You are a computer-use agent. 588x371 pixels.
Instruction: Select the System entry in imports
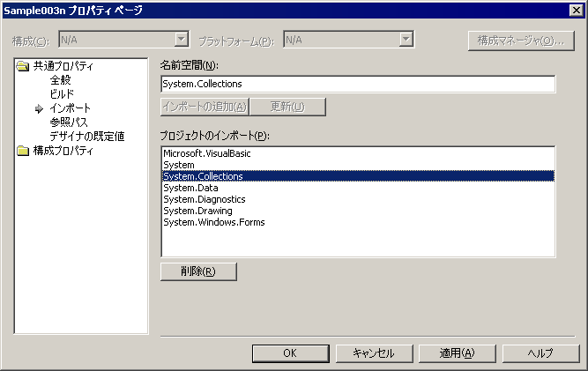pos(358,165)
